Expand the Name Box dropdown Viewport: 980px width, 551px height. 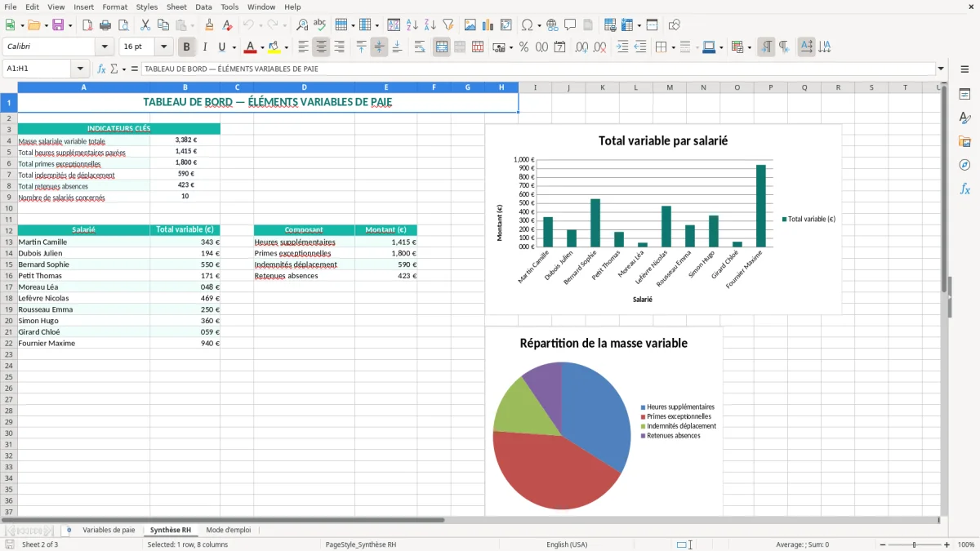(x=80, y=69)
